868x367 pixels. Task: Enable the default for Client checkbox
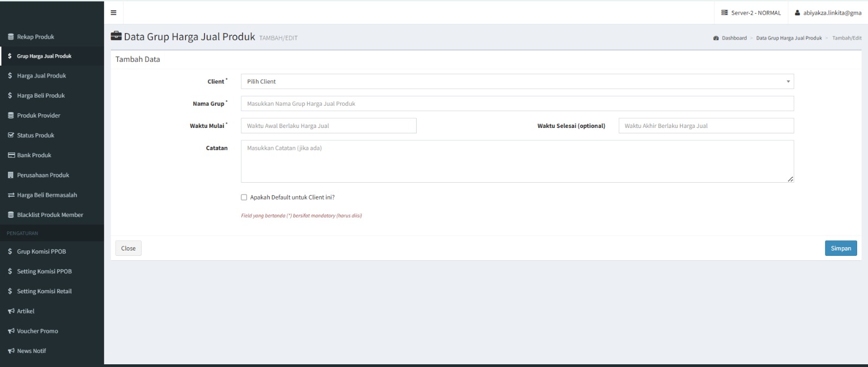[x=244, y=197]
